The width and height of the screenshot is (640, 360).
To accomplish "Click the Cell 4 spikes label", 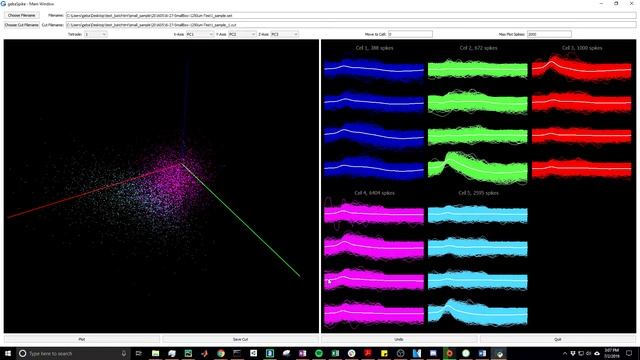I will click(x=374, y=193).
